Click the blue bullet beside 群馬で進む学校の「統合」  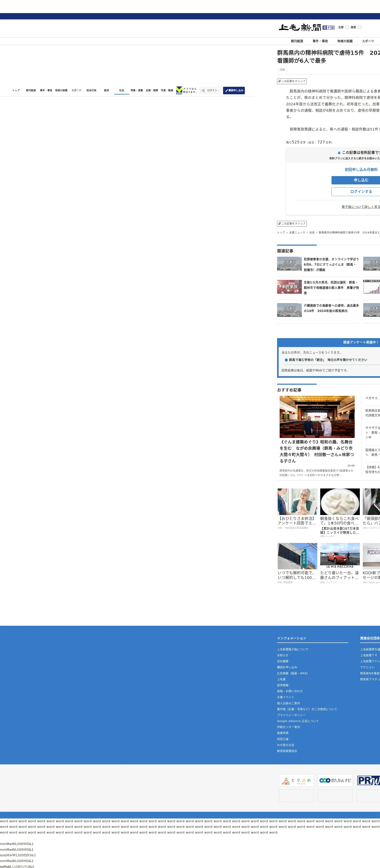pyautogui.click(x=286, y=360)
